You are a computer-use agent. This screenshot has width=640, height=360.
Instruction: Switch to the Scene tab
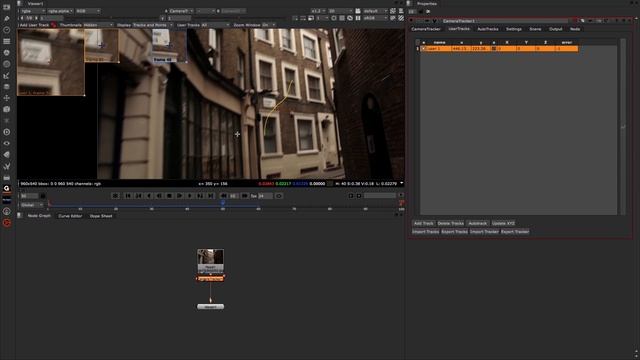535,29
